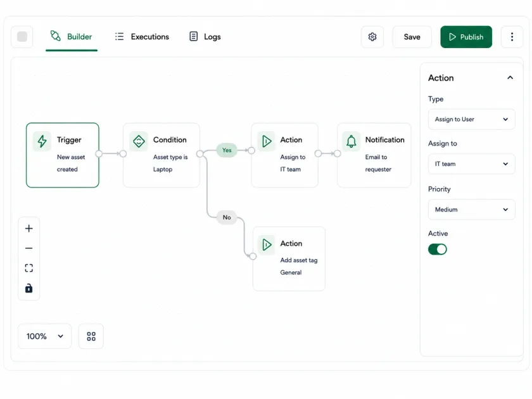
Task: Open the Logs tab
Action: pyautogui.click(x=205, y=37)
